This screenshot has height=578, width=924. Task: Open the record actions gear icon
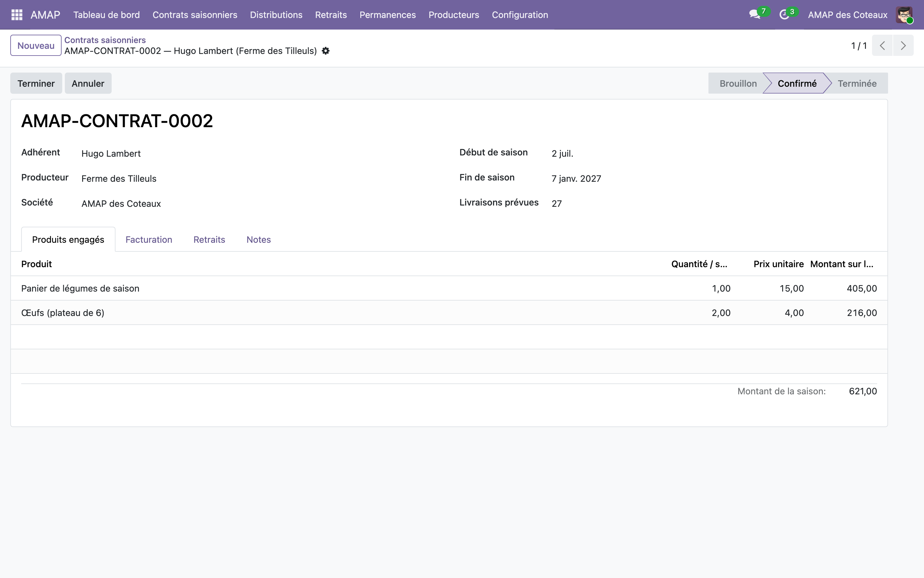(x=326, y=51)
